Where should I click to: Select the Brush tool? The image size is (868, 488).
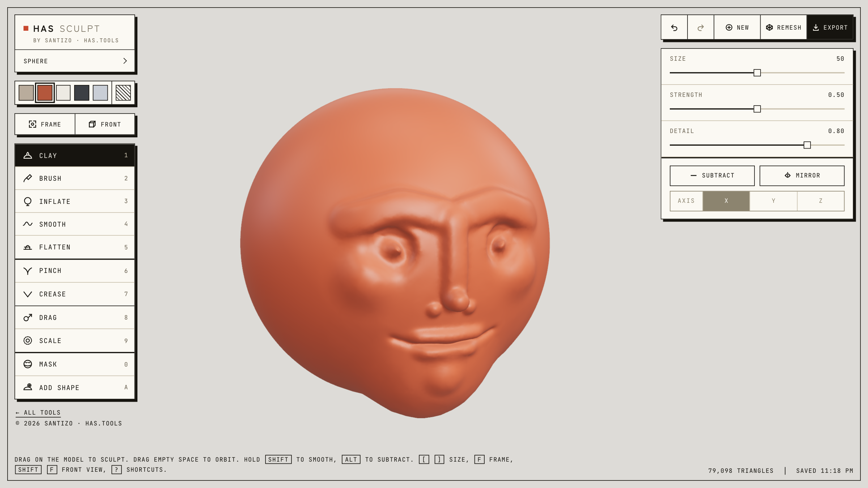(x=75, y=178)
